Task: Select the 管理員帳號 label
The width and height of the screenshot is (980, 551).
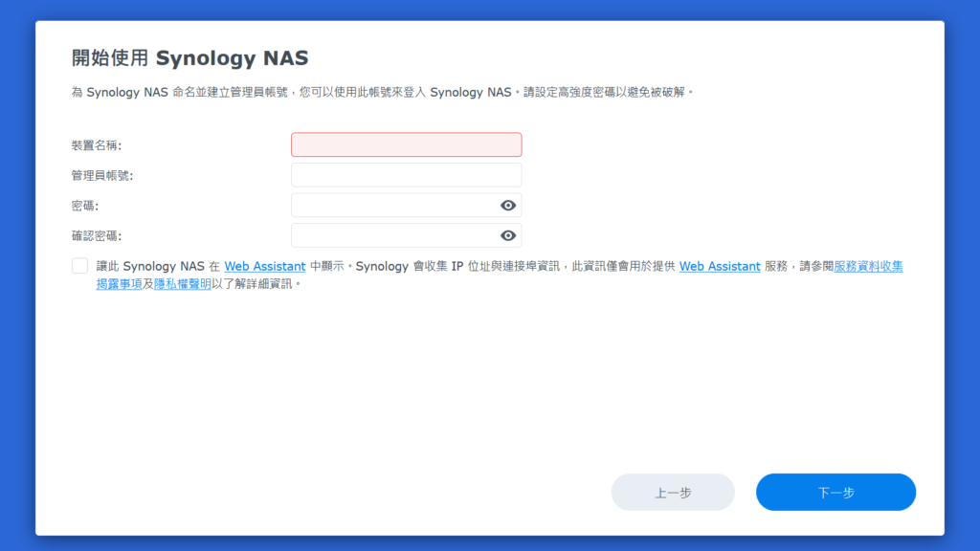Action: click(102, 176)
